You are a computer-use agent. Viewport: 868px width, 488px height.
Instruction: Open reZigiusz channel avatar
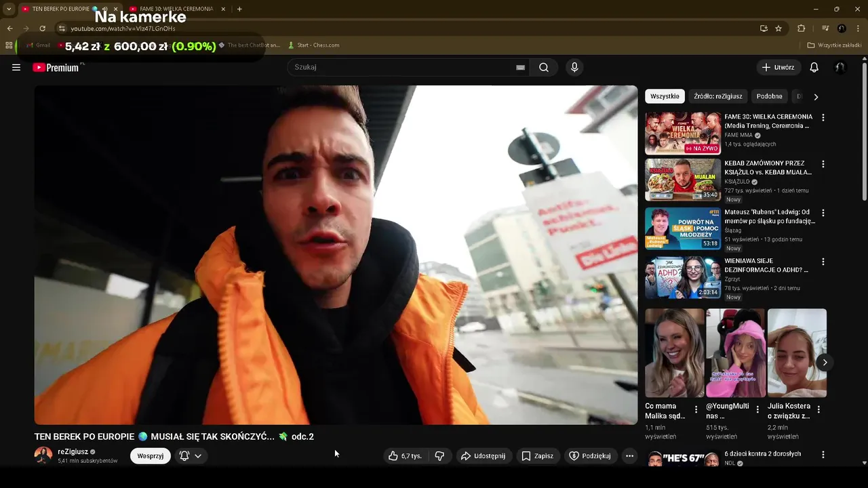click(43, 455)
